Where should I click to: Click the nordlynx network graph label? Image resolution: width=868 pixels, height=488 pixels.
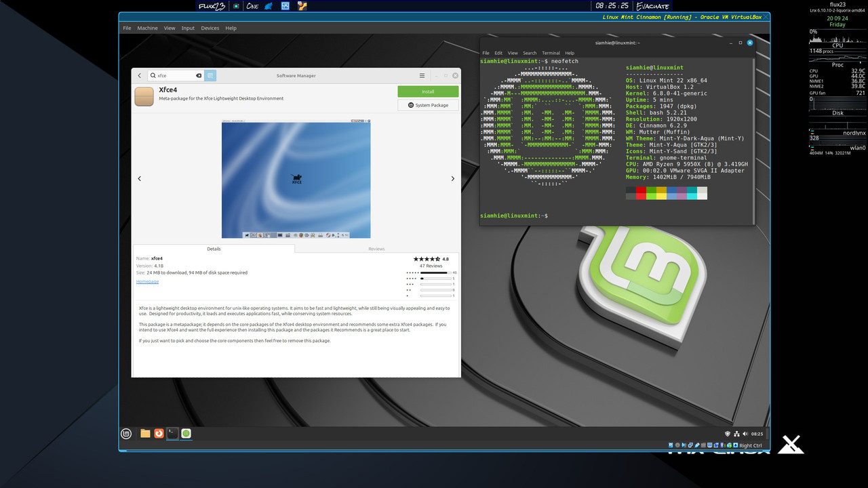coord(854,133)
